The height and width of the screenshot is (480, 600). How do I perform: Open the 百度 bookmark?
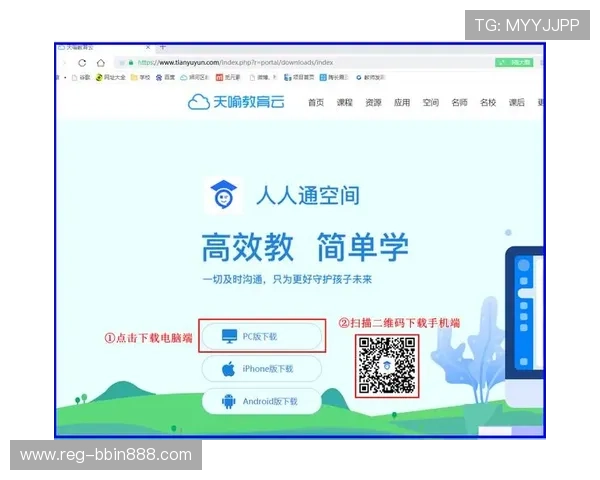pyautogui.click(x=165, y=77)
